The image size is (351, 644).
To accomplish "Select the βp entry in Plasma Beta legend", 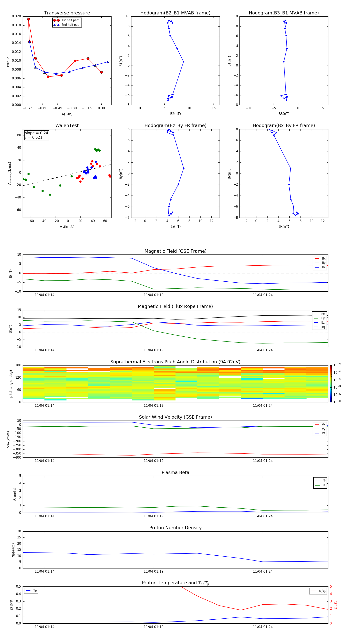I will (x=320, y=480).
